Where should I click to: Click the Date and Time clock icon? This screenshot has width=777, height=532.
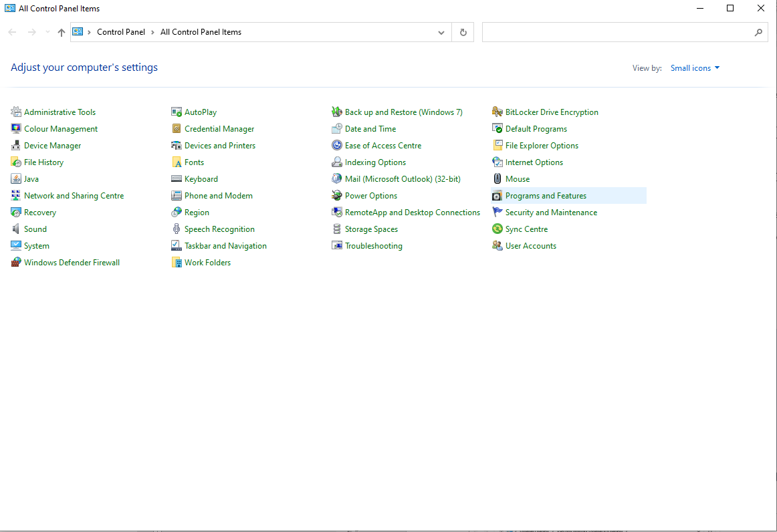337,129
